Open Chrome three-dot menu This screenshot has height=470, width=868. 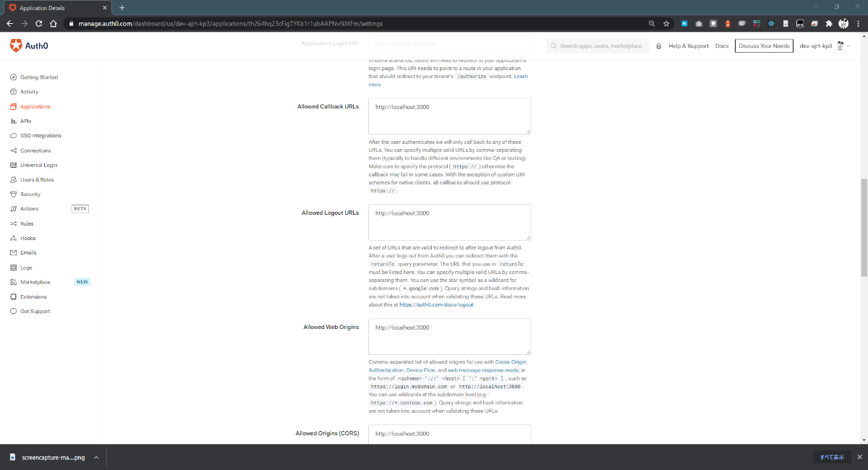coord(859,23)
